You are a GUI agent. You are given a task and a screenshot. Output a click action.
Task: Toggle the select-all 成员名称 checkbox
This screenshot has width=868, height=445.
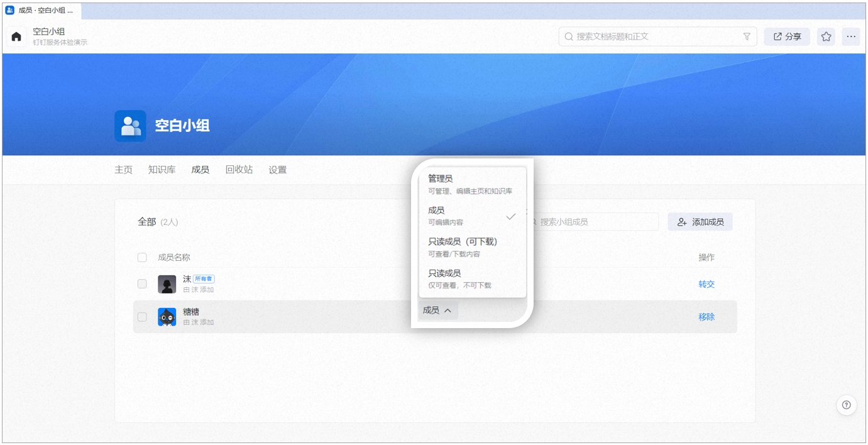click(142, 257)
